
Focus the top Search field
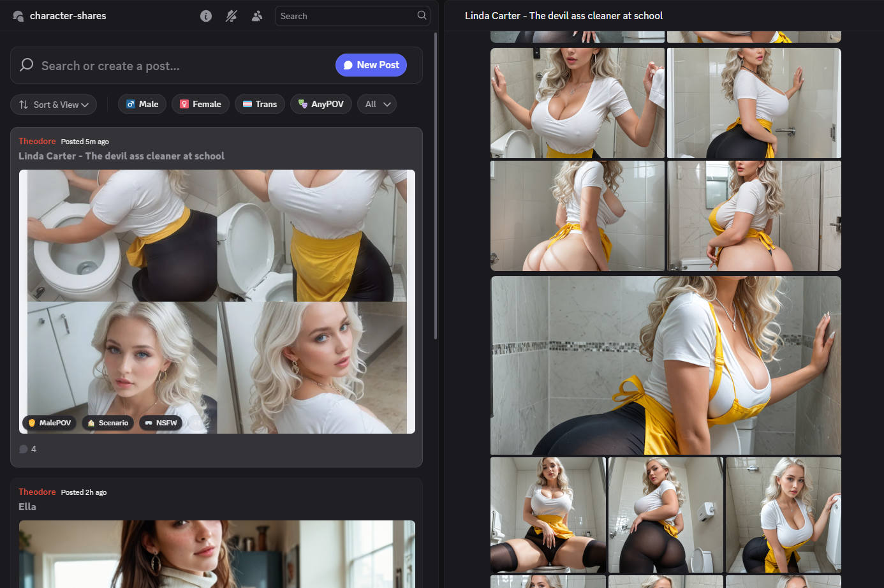(352, 16)
